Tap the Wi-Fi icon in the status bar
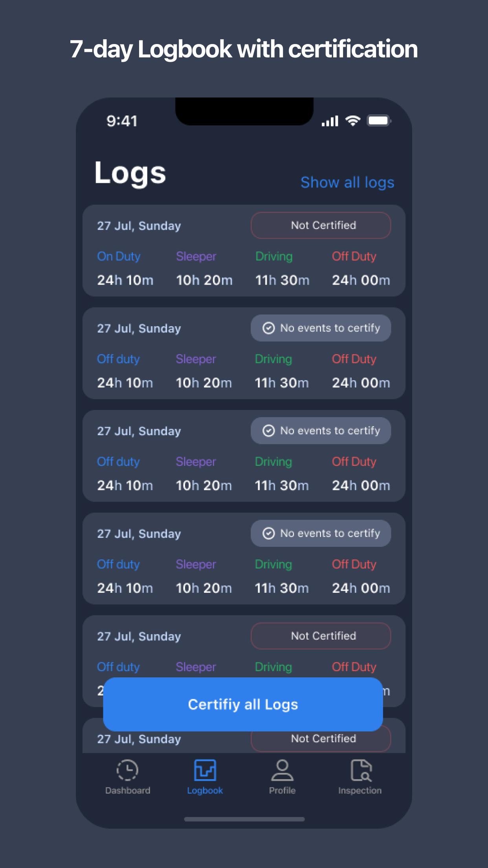Viewport: 488px width, 868px height. pyautogui.click(x=352, y=120)
